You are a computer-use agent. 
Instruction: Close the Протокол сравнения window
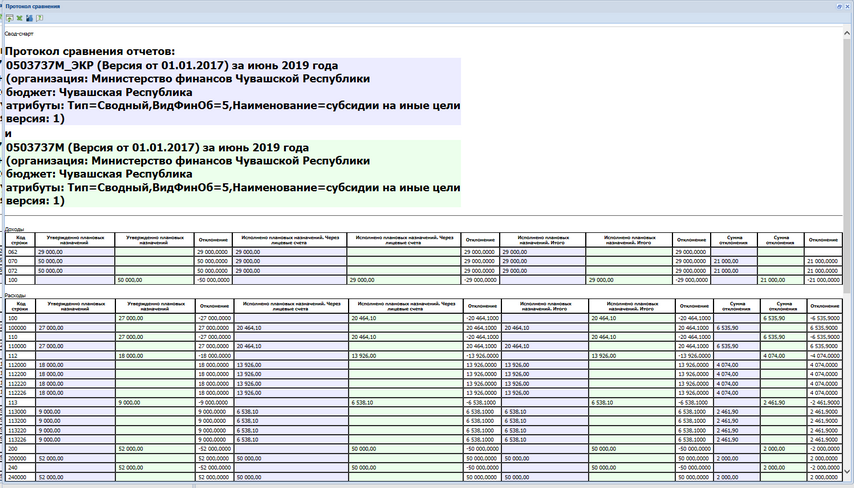pyautogui.click(x=847, y=6)
